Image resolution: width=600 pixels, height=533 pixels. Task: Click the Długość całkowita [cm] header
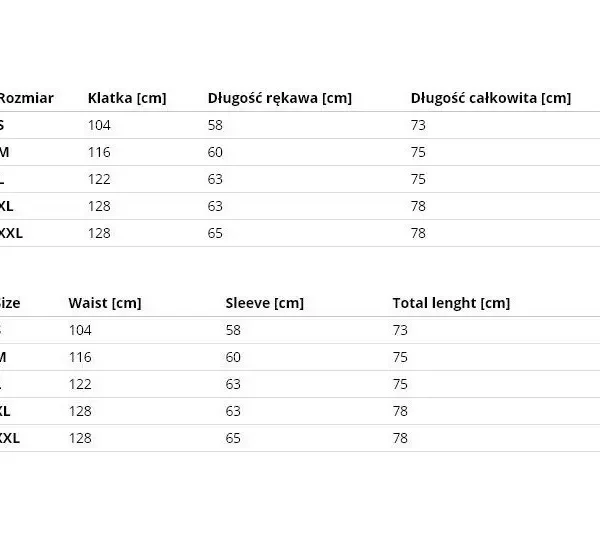[491, 98]
